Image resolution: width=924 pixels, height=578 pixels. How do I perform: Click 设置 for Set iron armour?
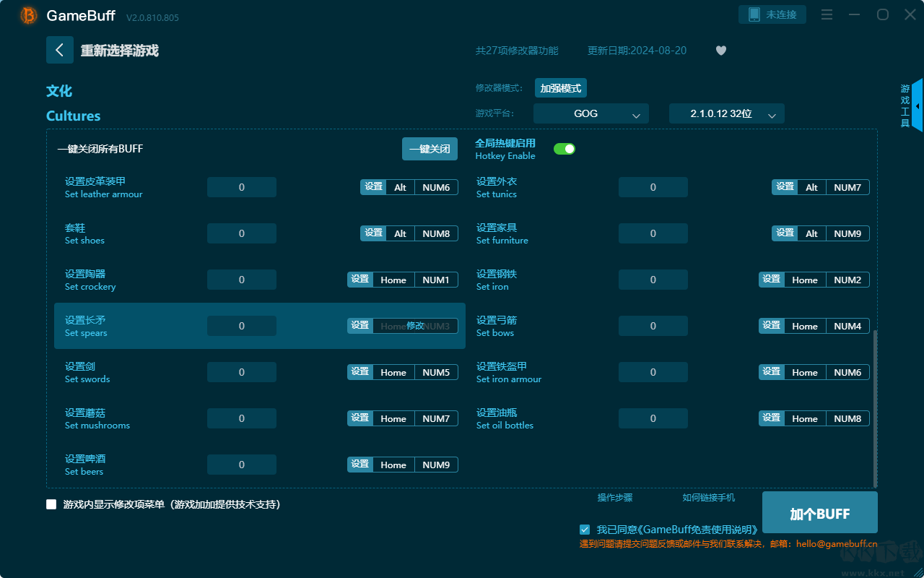click(x=772, y=372)
